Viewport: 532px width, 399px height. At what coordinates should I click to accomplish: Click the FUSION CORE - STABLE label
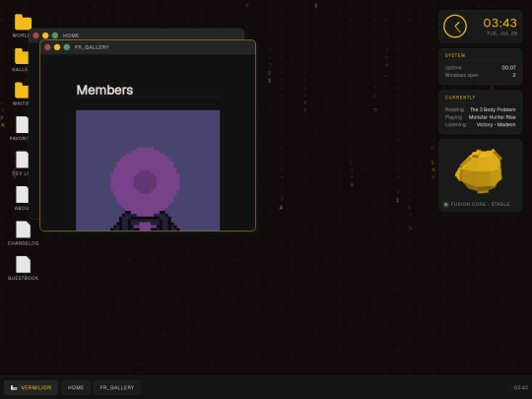pos(480,204)
